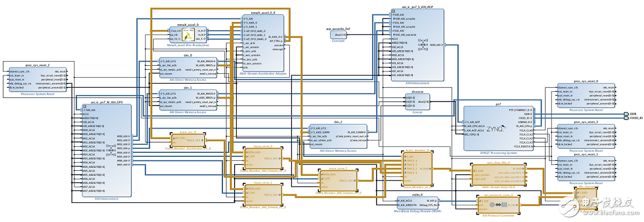Select the crossbar icon in axi_ic_ps7_M_AXI_GP0
644x222 pixels.
tap(110, 150)
